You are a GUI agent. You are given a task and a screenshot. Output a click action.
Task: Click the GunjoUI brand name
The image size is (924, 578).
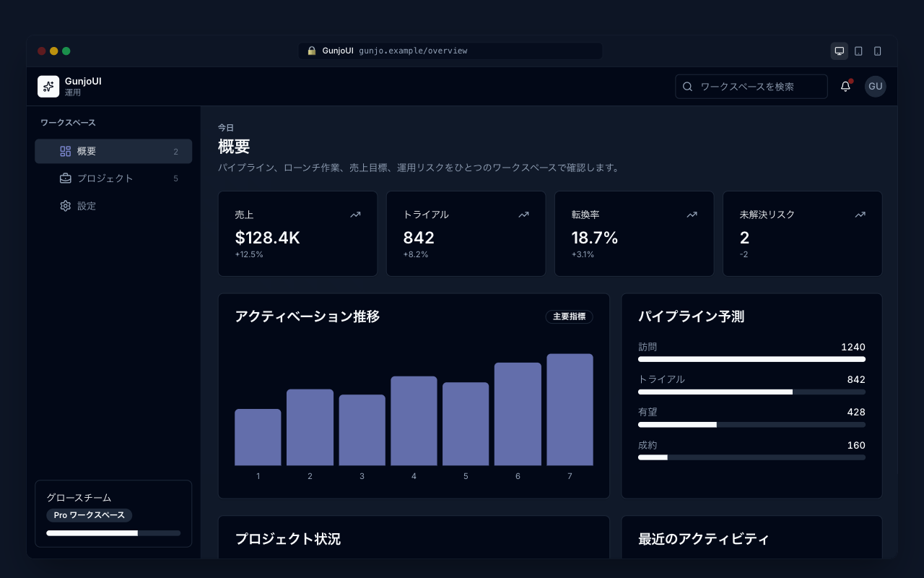pos(83,82)
